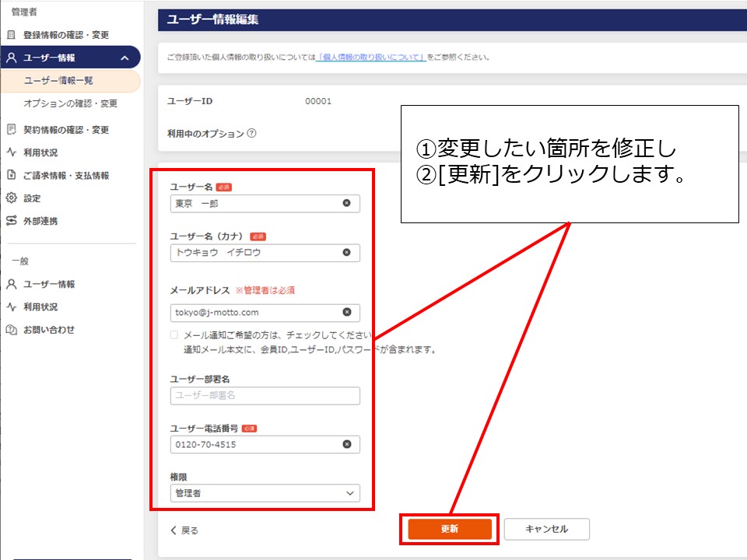747x560 pixels.
Task: Go to ご請求情報・支払情報 page
Action: [65, 176]
